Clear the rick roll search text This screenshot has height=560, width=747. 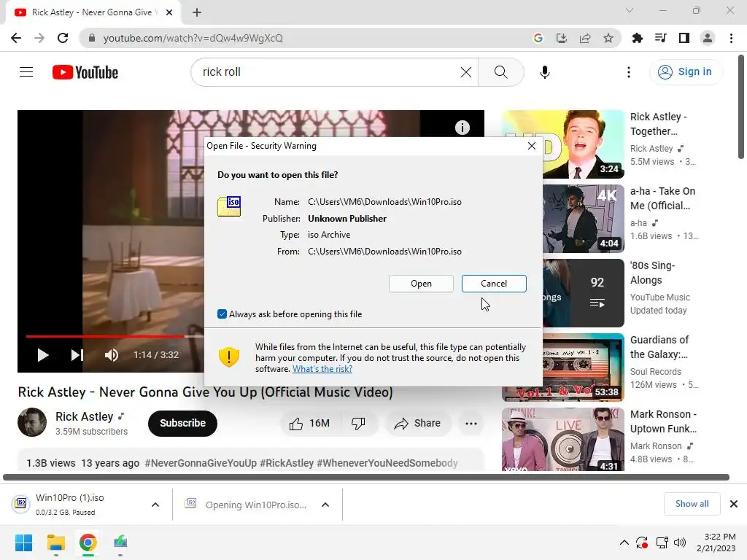(466, 72)
